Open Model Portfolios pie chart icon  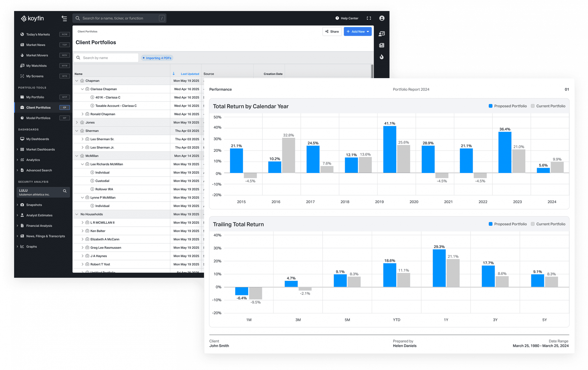[x=22, y=118]
